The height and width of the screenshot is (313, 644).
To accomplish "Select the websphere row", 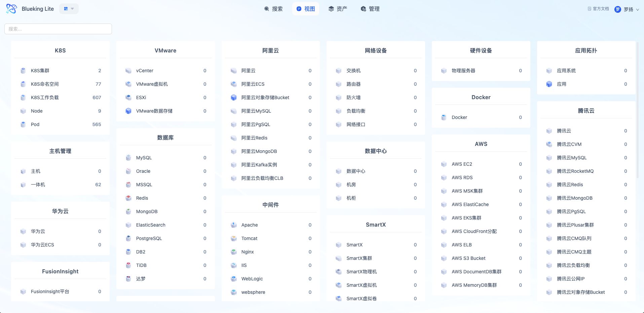I will [271, 292].
